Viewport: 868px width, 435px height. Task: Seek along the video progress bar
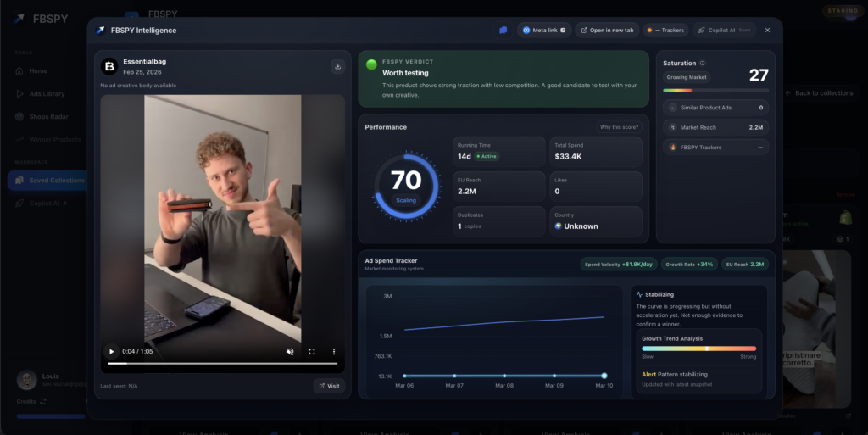pos(223,364)
